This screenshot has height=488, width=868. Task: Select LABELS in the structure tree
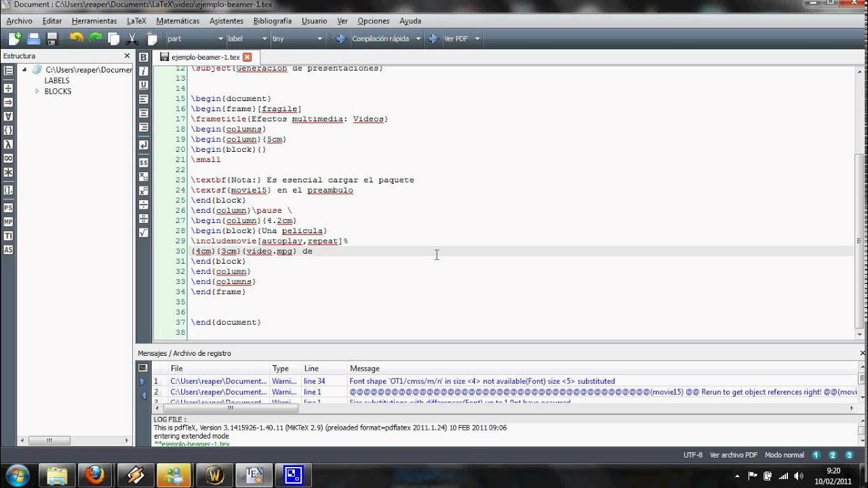tap(57, 81)
